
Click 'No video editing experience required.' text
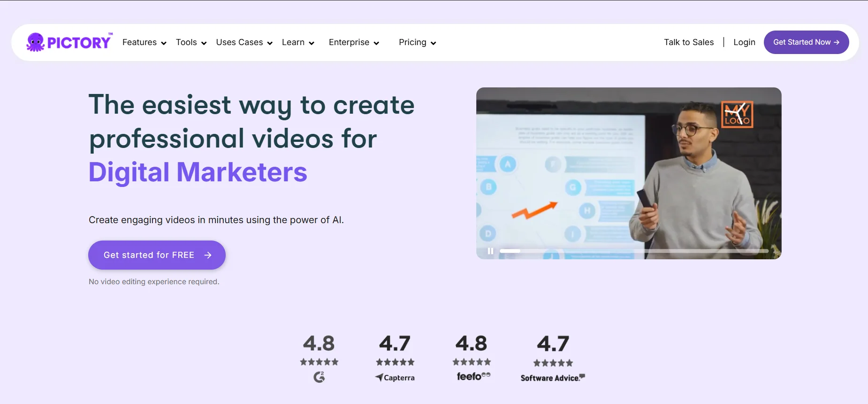pyautogui.click(x=154, y=282)
